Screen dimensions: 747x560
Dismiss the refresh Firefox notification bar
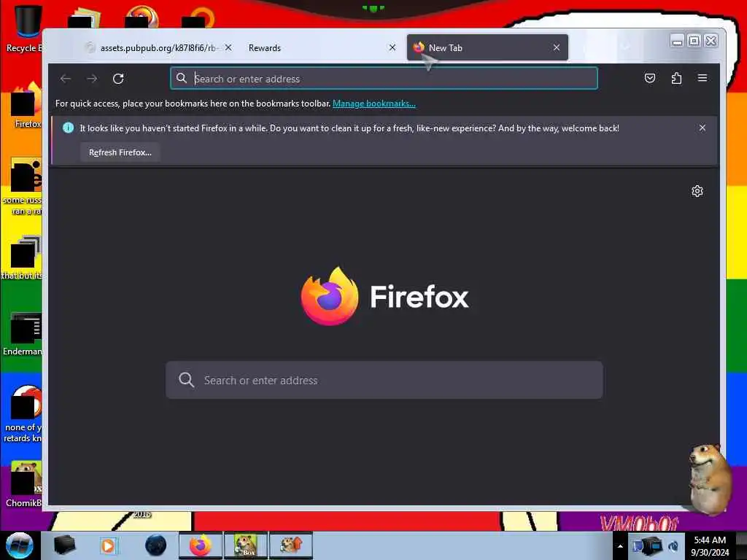(703, 128)
